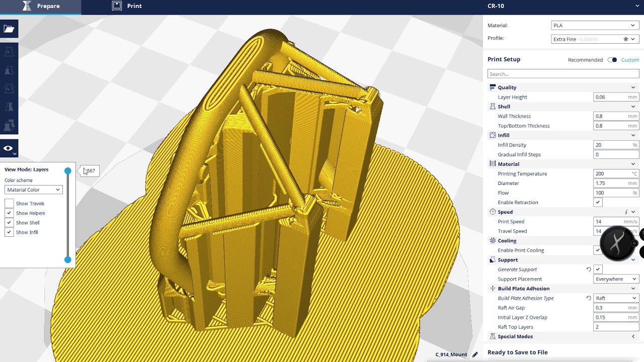Image resolution: width=644 pixels, height=362 pixels.
Task: Toggle the Generate Support checkbox
Action: [598, 269]
